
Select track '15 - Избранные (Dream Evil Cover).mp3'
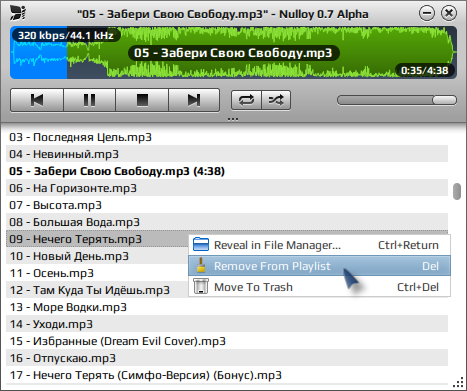pyautogui.click(x=227, y=341)
